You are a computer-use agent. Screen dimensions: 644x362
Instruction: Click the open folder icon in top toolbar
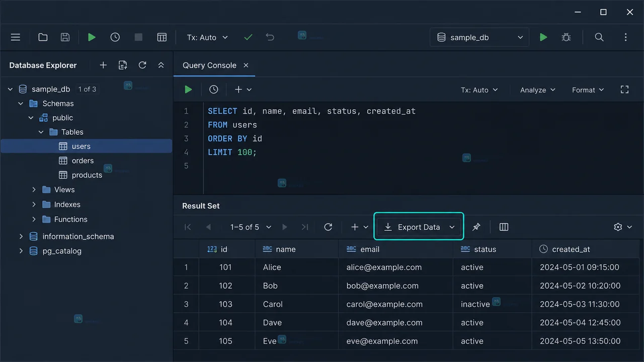tap(43, 37)
